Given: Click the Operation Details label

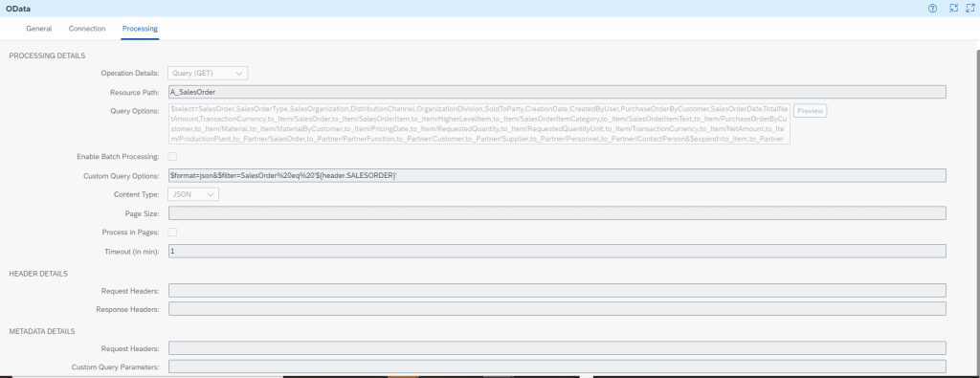Looking at the screenshot, I should pos(130,73).
